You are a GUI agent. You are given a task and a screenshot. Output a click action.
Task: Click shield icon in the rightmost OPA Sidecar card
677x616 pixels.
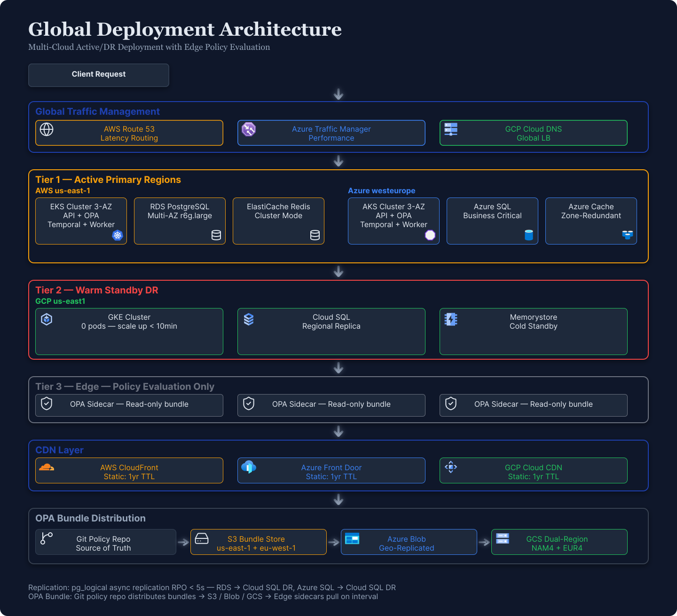pyautogui.click(x=451, y=403)
